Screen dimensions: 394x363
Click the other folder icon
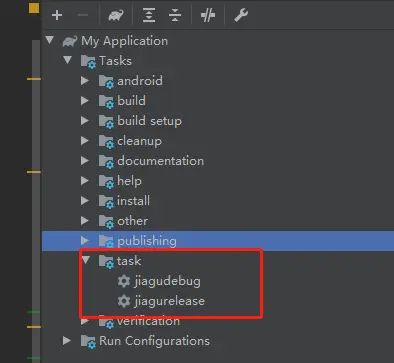[x=106, y=222]
